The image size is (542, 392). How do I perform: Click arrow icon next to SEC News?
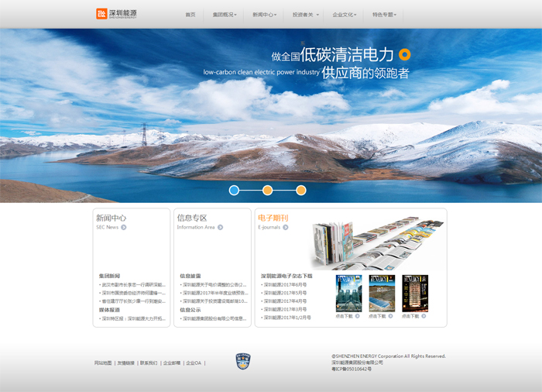click(x=124, y=228)
